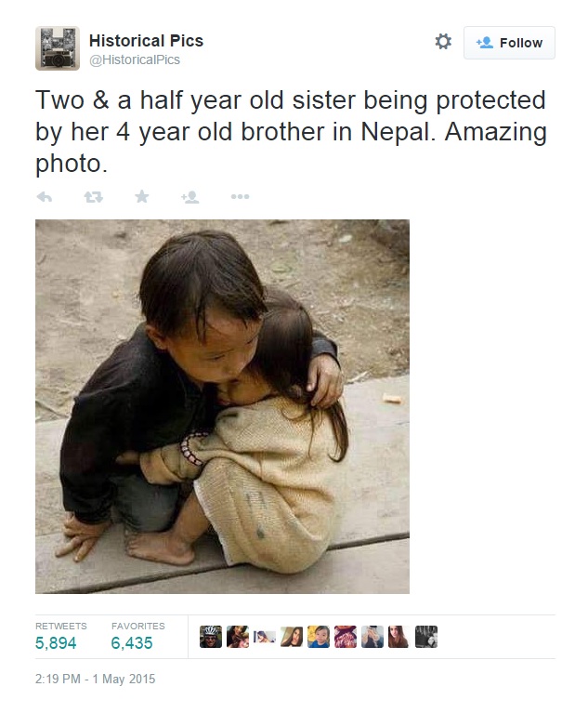Open the last black-and-white avatar
Viewport: 588px width, 713px height.
click(x=426, y=637)
